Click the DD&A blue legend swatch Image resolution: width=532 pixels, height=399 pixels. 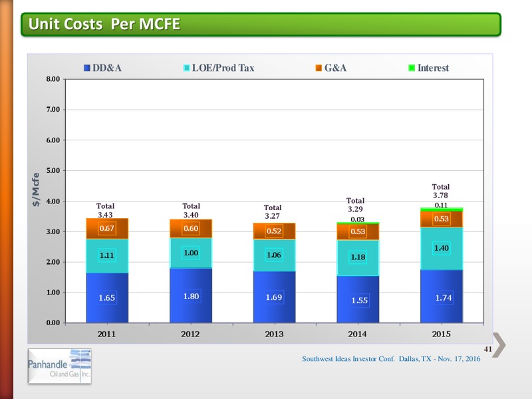pos(87,68)
